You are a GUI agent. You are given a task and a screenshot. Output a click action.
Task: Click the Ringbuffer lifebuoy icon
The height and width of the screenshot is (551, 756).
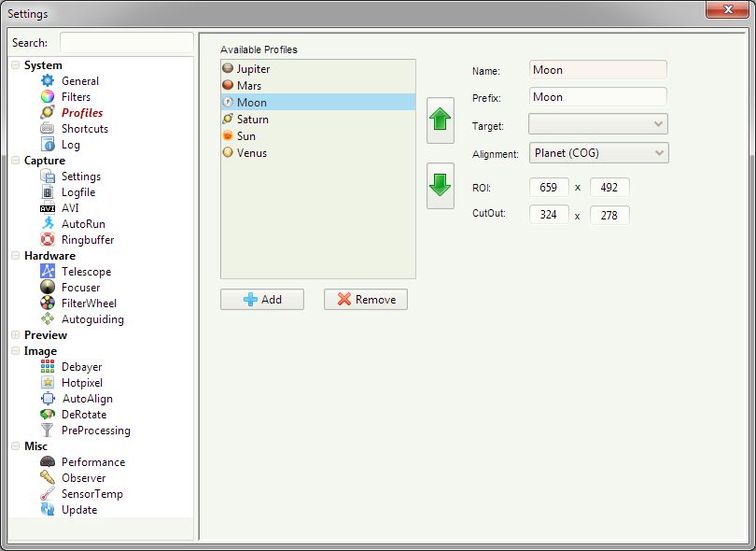coord(48,239)
